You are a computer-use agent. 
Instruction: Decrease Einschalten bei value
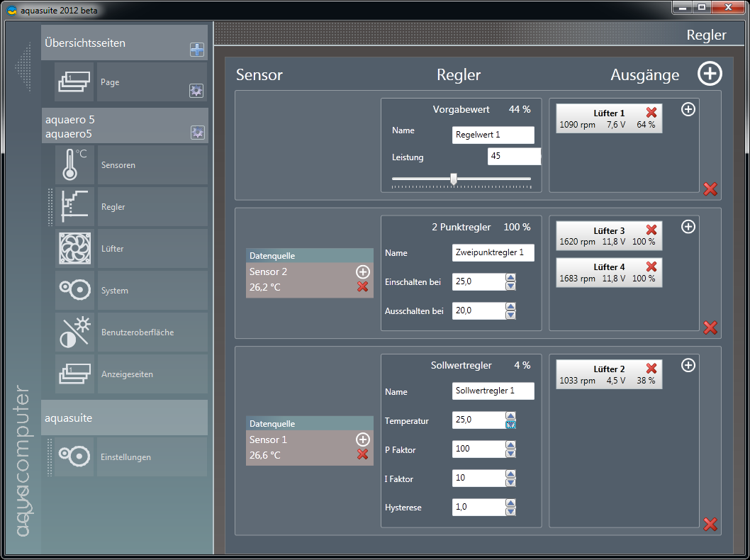[x=510, y=286]
